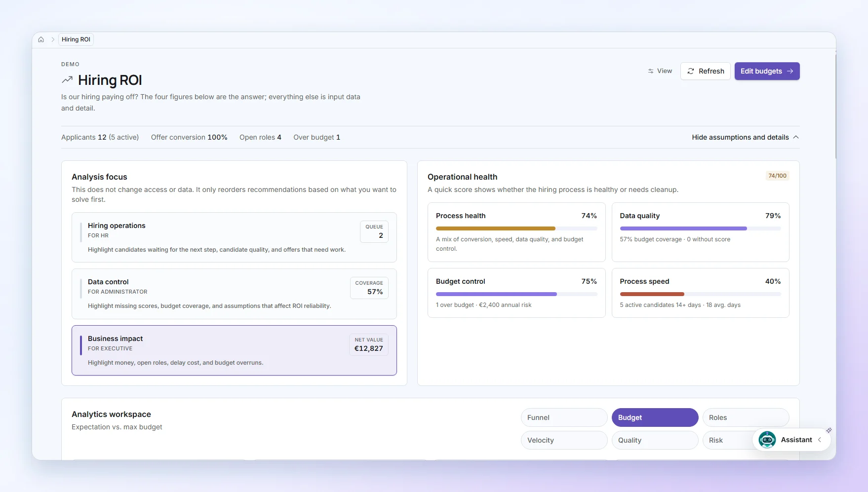Click the sparkle icon above Assistant
This screenshot has width=868, height=492.
tap(829, 430)
